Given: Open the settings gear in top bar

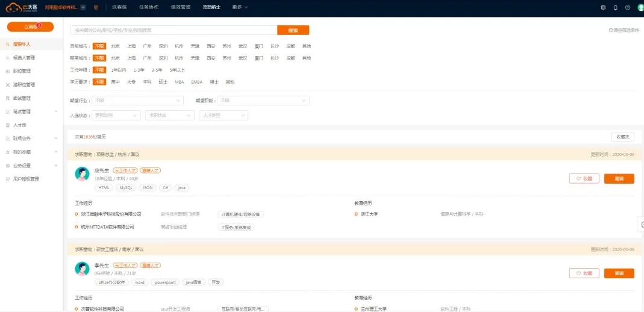Looking at the screenshot, I should click(x=603, y=7).
